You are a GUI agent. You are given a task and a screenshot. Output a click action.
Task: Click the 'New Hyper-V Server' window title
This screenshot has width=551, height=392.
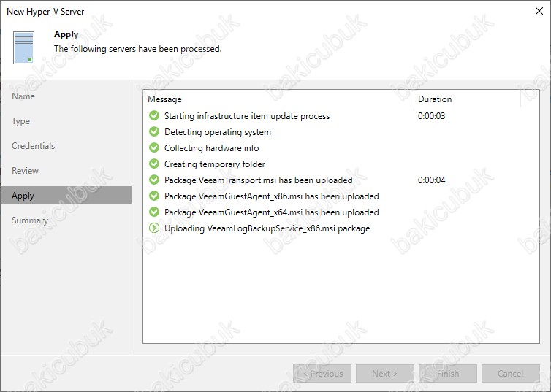(x=45, y=12)
